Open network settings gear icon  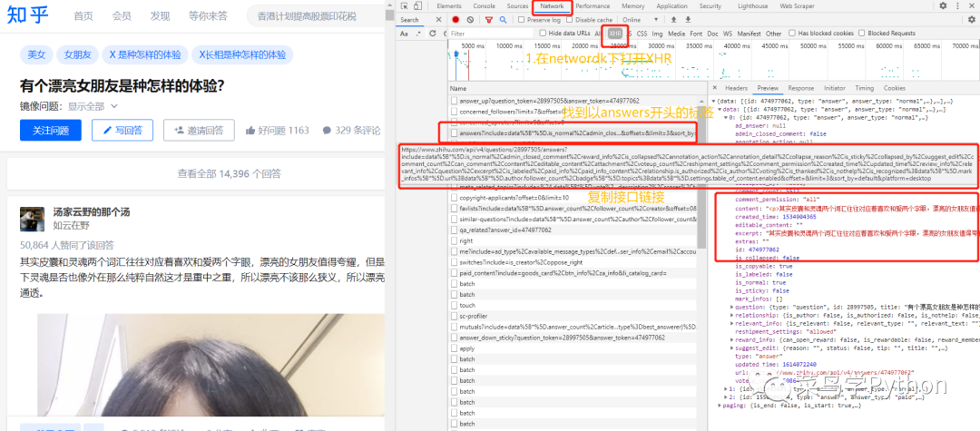click(x=971, y=20)
